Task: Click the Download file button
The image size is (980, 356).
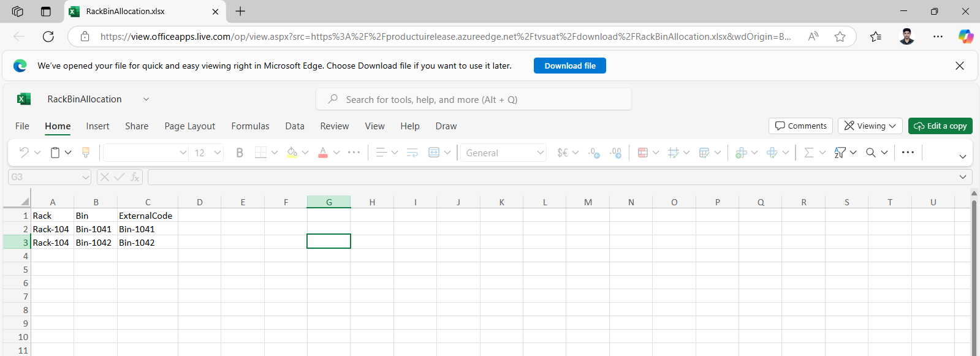Action: [569, 66]
